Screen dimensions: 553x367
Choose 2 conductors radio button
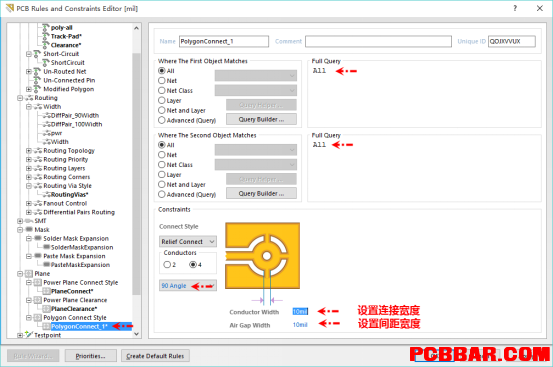pos(167,264)
